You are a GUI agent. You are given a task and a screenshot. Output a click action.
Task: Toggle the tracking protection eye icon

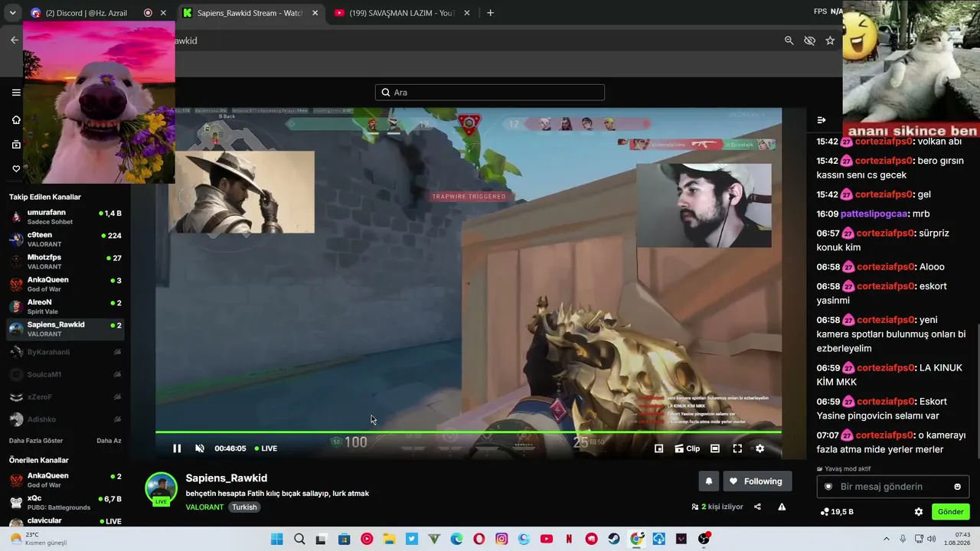[810, 41]
